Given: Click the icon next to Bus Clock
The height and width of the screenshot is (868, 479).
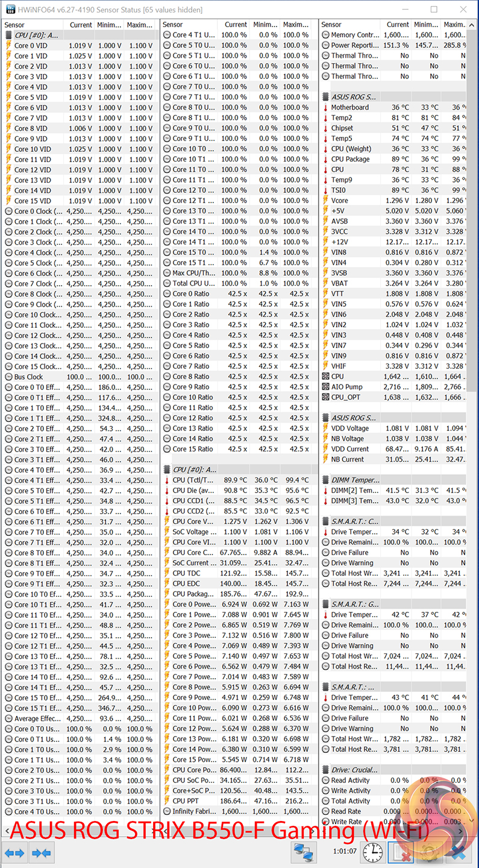Looking at the screenshot, I should pyautogui.click(x=8, y=377).
